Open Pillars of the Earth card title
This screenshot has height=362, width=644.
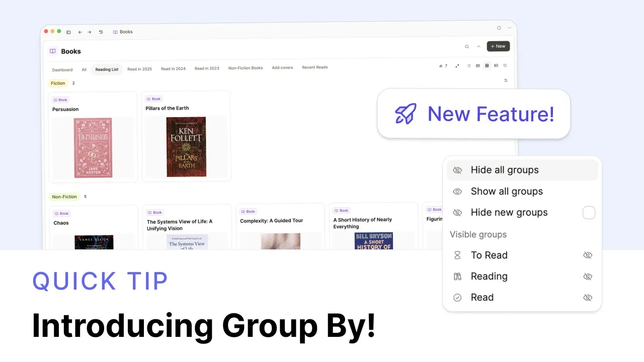pos(167,109)
